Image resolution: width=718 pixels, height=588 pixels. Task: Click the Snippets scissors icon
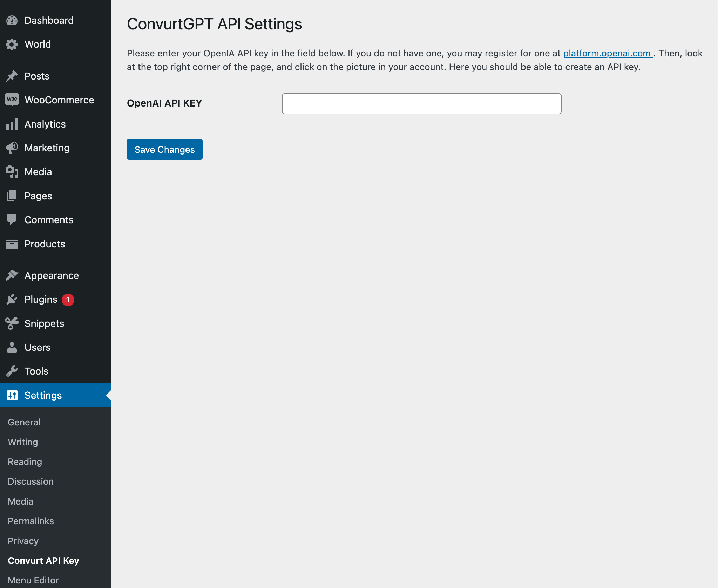[x=12, y=323]
